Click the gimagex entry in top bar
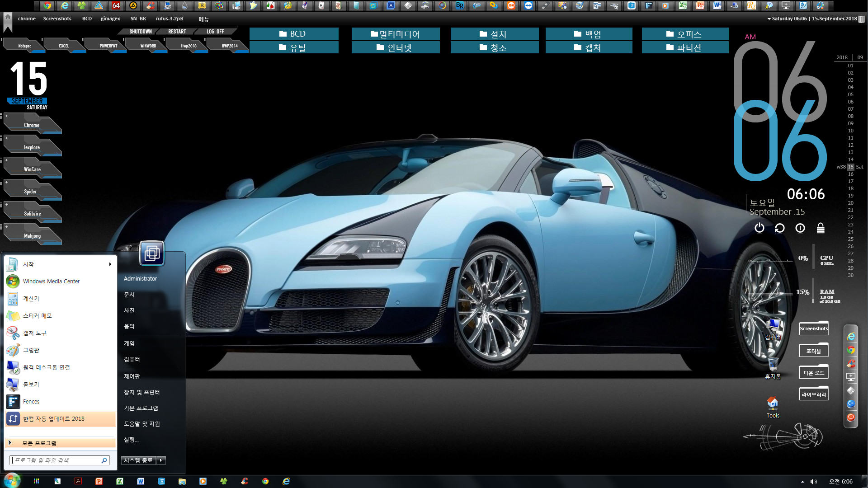This screenshot has width=868, height=488. (110, 19)
